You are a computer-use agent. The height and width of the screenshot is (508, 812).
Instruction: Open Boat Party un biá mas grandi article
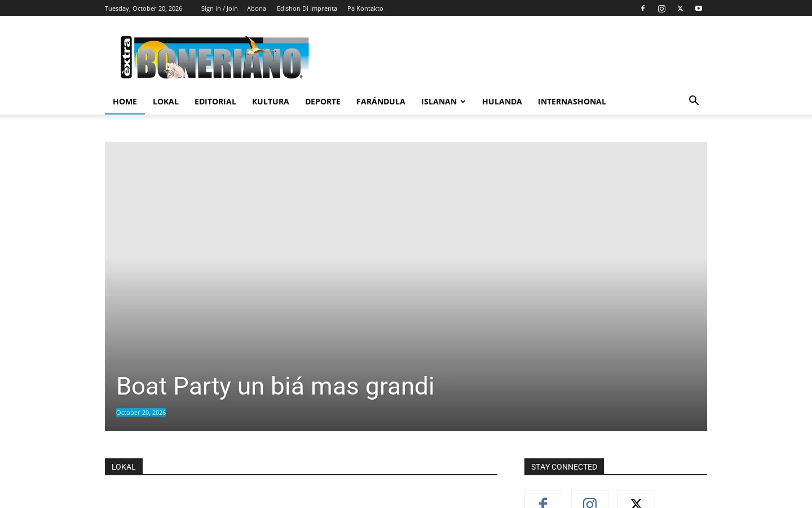tap(275, 387)
